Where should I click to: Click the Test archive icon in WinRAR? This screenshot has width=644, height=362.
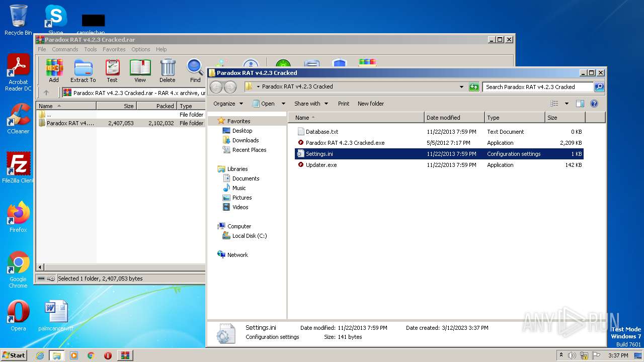[112, 70]
